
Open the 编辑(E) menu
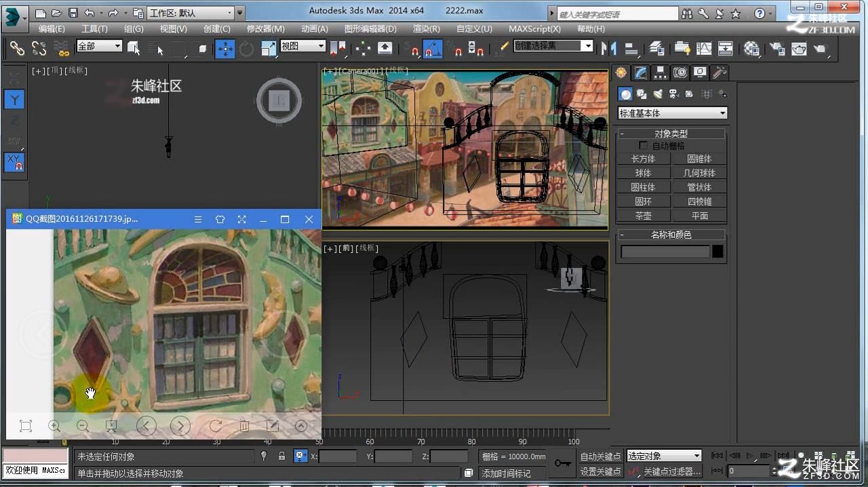coord(52,28)
